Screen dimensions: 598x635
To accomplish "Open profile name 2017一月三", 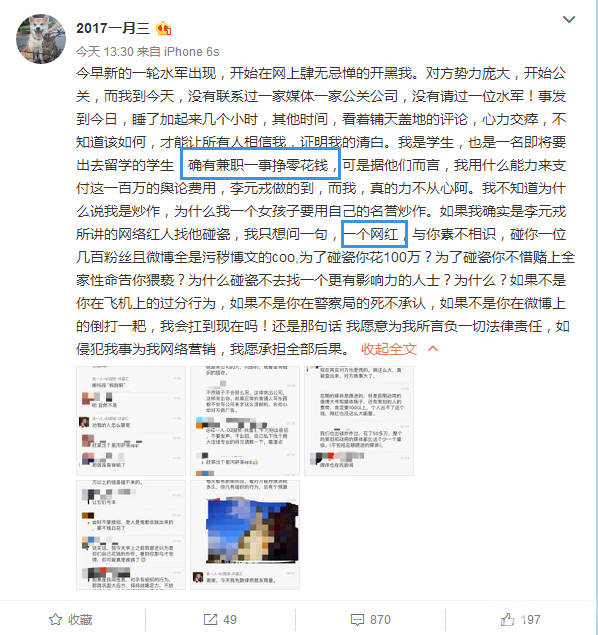I will tap(113, 28).
